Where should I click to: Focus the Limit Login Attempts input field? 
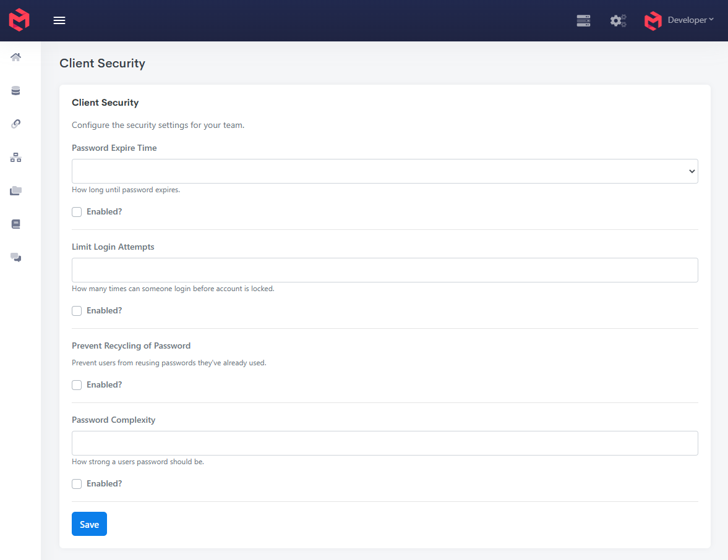(385, 270)
